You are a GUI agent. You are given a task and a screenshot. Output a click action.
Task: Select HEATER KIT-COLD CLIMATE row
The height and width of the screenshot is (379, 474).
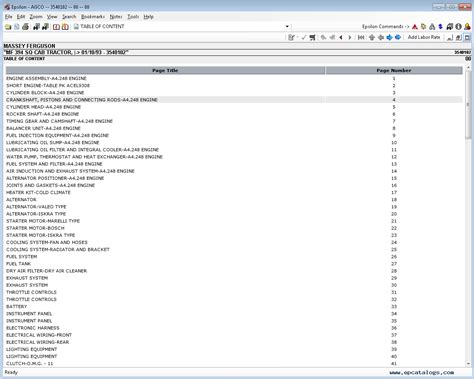[x=234, y=192]
